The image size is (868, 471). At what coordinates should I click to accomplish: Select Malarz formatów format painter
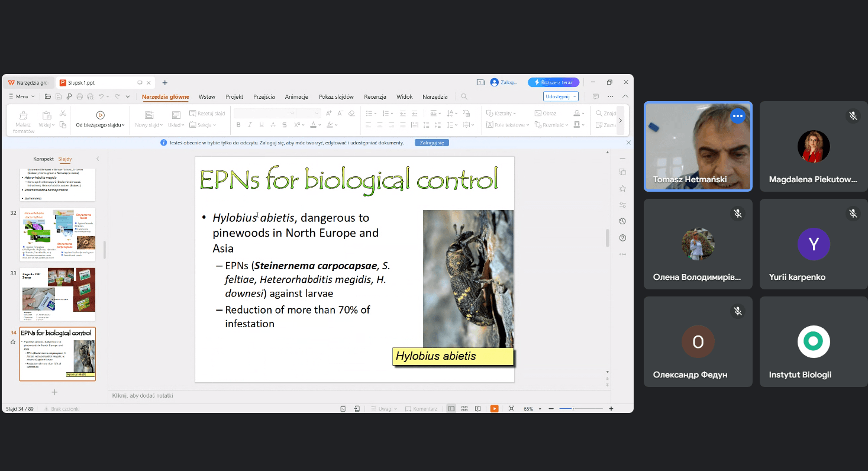[24, 122]
